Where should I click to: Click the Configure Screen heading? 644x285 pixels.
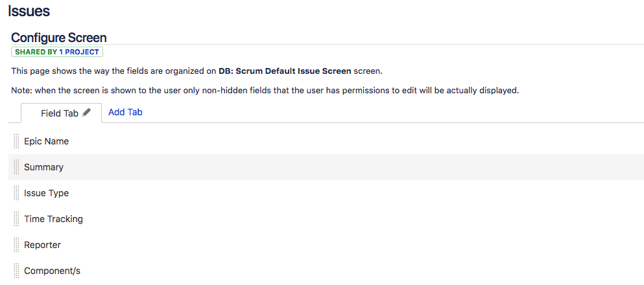[x=59, y=38]
